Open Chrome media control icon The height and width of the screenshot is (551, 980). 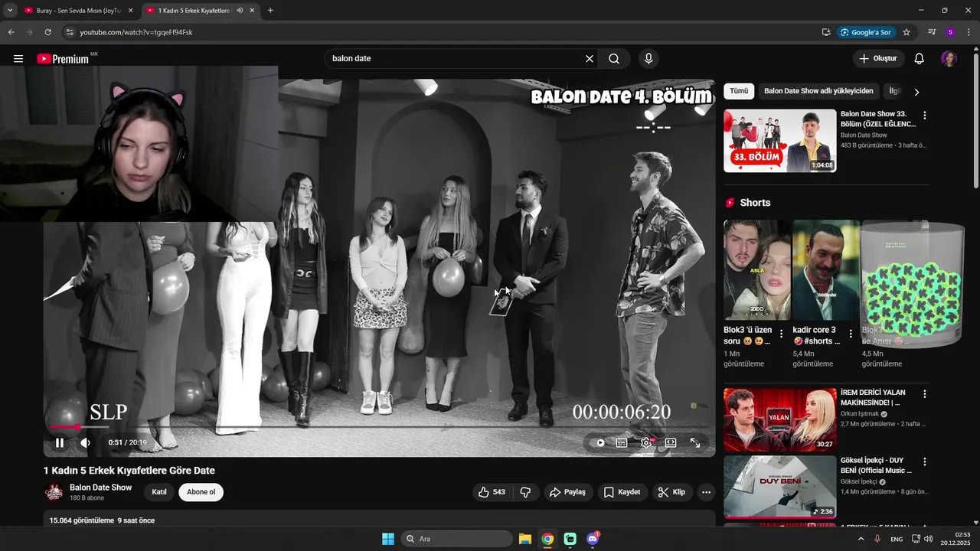click(x=932, y=32)
